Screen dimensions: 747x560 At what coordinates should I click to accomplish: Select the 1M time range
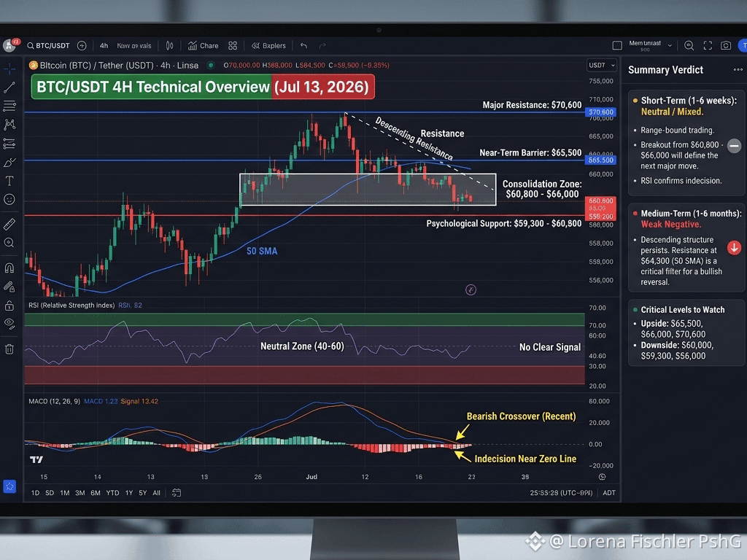coord(65,493)
